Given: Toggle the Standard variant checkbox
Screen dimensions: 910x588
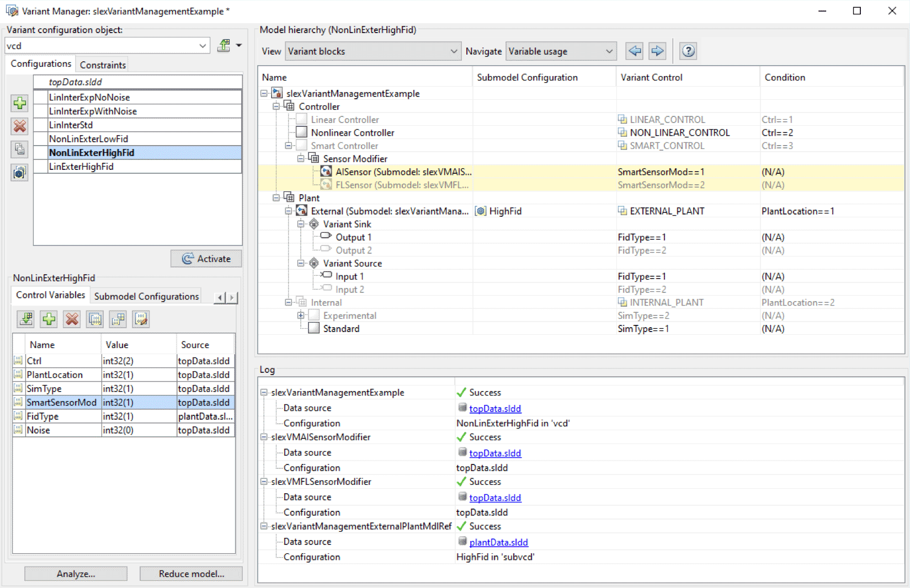Looking at the screenshot, I should (x=313, y=328).
